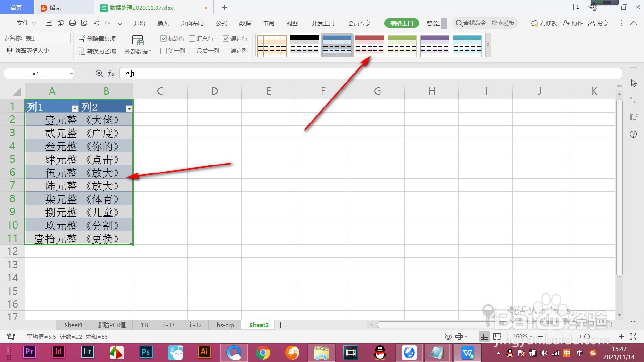The height and width of the screenshot is (362, 644).
Task: Switch to the Sheet1 sheet tab
Action: (74, 325)
